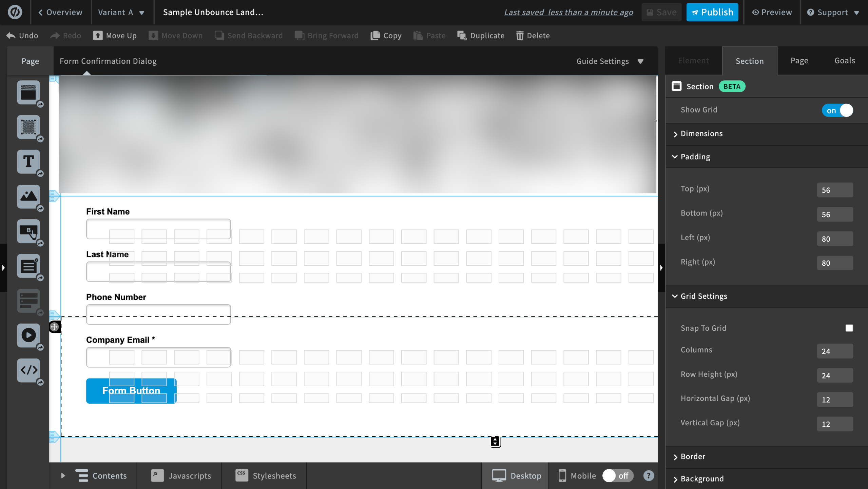Screen dimensions: 868x489
Task: Enable the Snap To Grid checkbox
Action: (849, 328)
